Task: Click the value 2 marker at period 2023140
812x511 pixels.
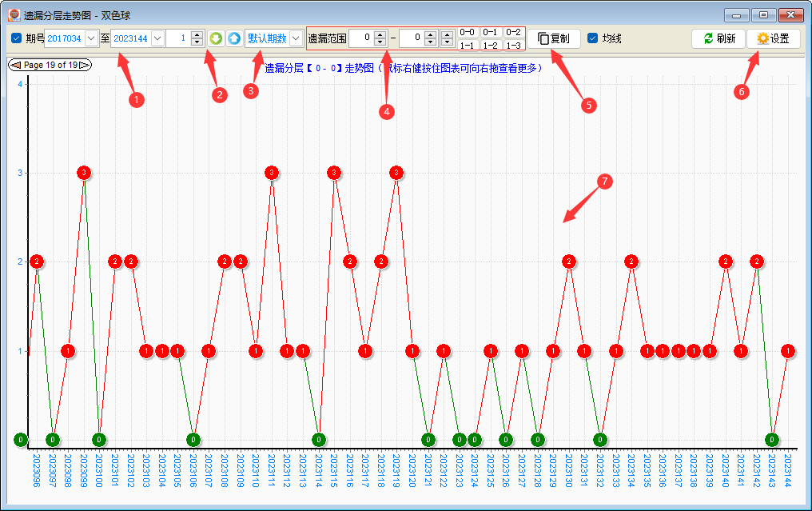Action: click(x=726, y=261)
